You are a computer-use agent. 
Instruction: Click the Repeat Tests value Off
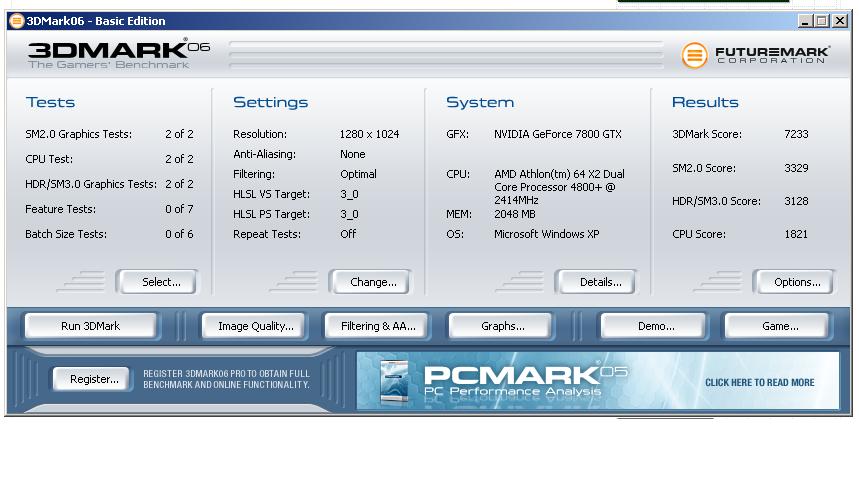click(348, 234)
